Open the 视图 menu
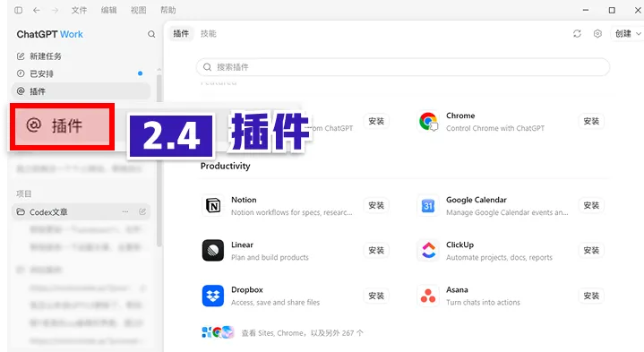Viewport: 644px width, 352px height. click(x=139, y=10)
